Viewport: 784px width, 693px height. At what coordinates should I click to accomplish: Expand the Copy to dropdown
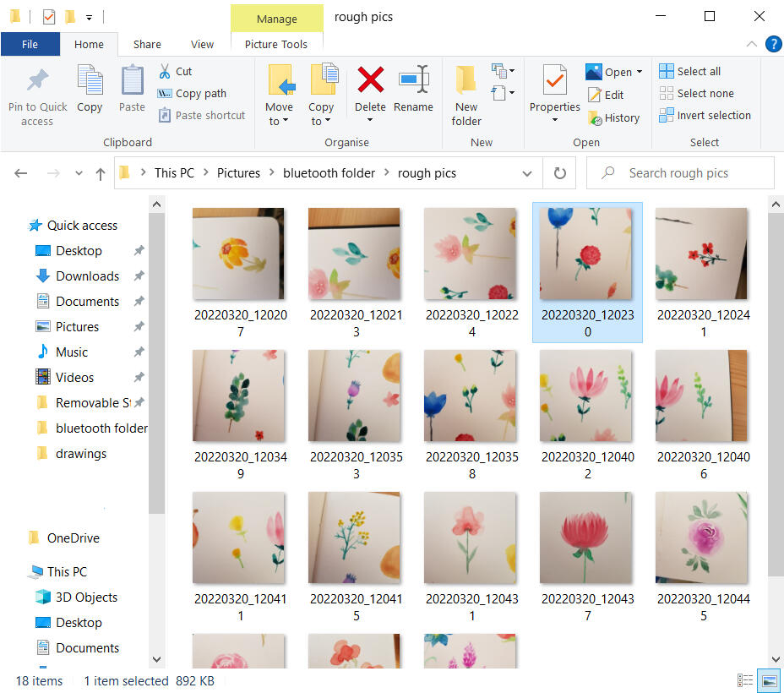click(x=321, y=121)
